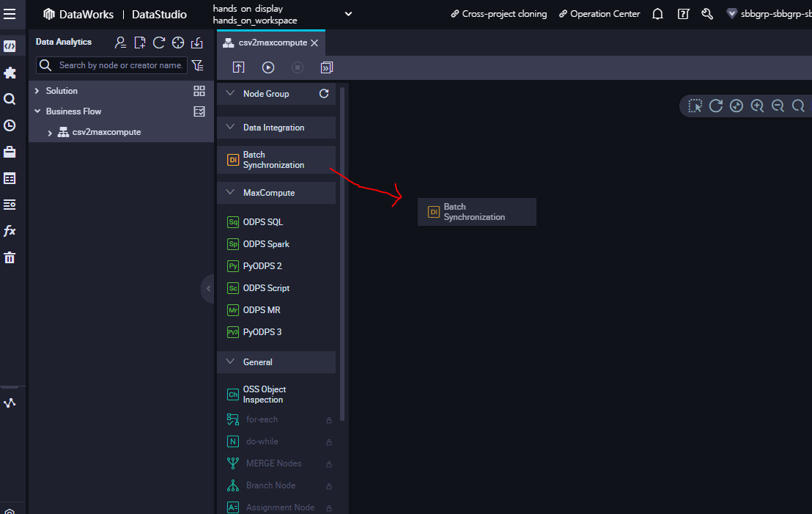Click the locate target icon in Data Analytics
The width and height of the screenshot is (812, 514).
178,43
